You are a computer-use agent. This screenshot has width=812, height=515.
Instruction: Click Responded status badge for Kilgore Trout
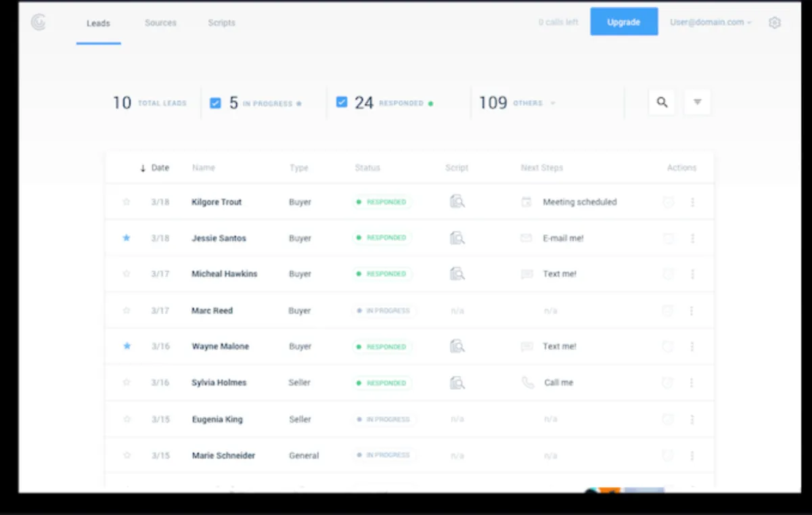pos(382,202)
